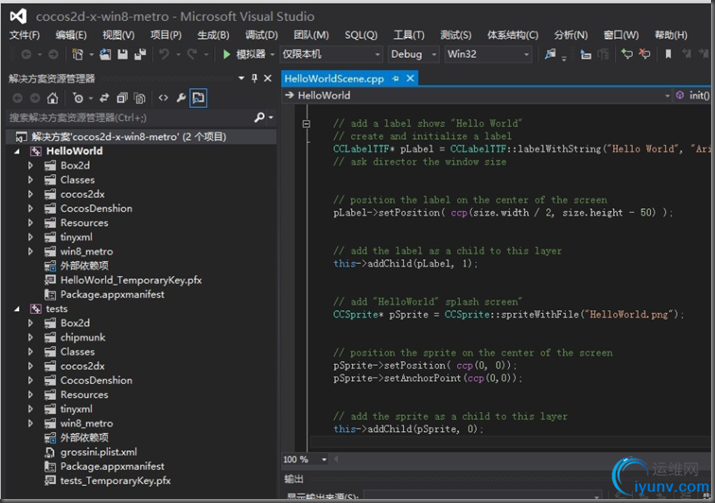Click the Undo arrow in the toolbar
The height and width of the screenshot is (503, 715).
[x=164, y=54]
